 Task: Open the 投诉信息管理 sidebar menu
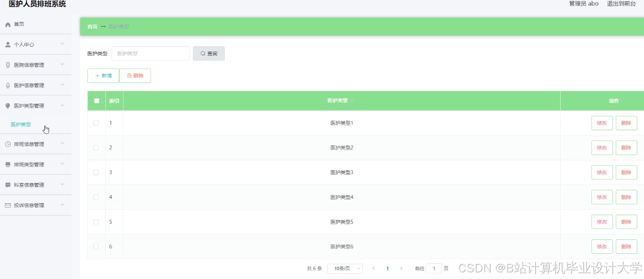pyautogui.click(x=36, y=206)
